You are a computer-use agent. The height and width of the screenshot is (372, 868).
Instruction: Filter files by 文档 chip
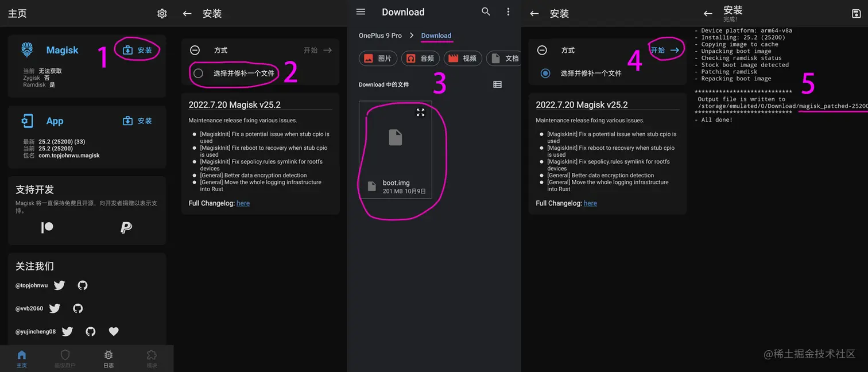[x=503, y=59]
